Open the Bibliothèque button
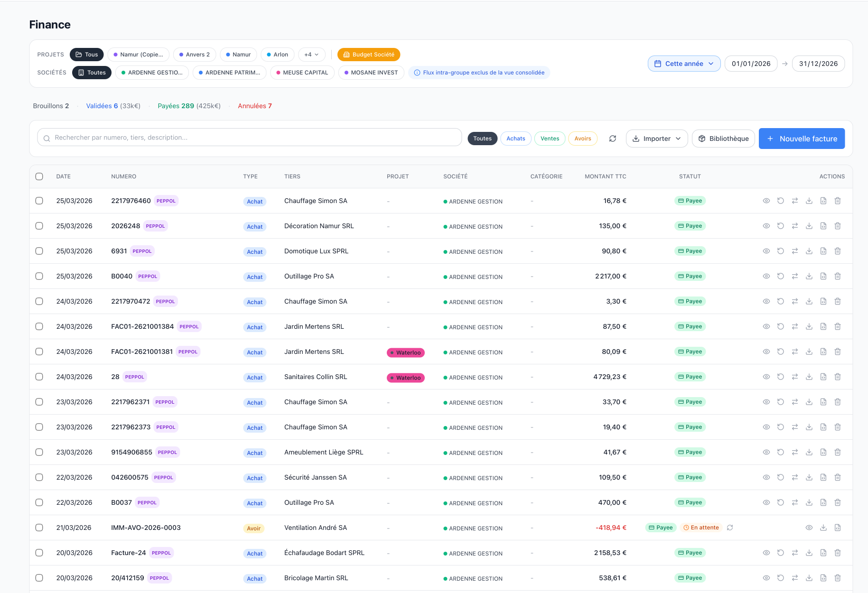 click(723, 139)
